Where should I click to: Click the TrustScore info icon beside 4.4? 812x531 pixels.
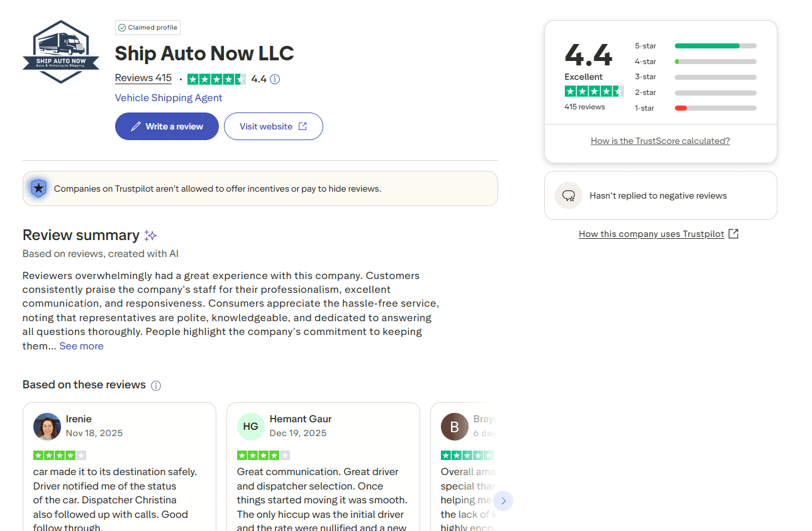(x=275, y=79)
